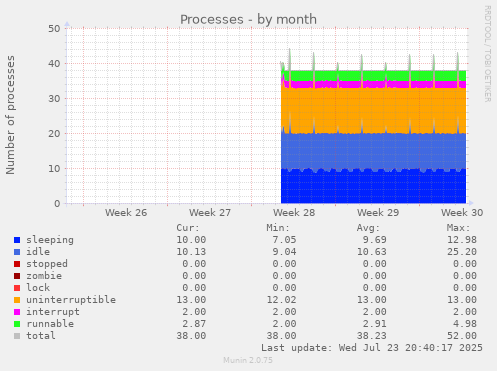Screen dimensions: 497x371
Task: Click the idle average value 10.63
Action: tap(372, 252)
